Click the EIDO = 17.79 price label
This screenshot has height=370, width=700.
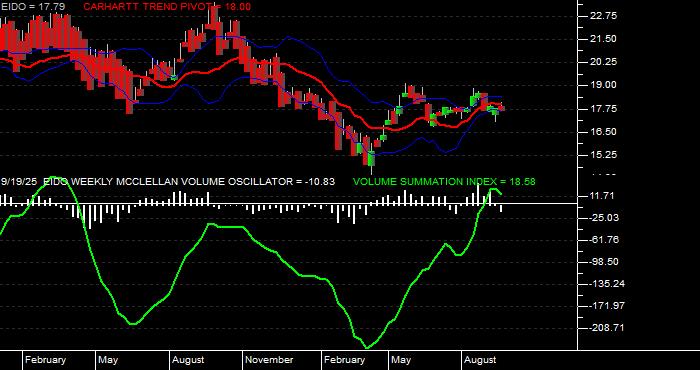coord(33,7)
